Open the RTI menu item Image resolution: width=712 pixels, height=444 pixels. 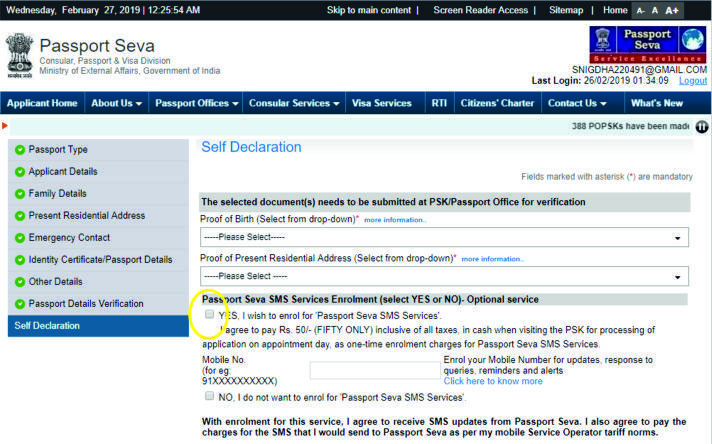coord(439,103)
